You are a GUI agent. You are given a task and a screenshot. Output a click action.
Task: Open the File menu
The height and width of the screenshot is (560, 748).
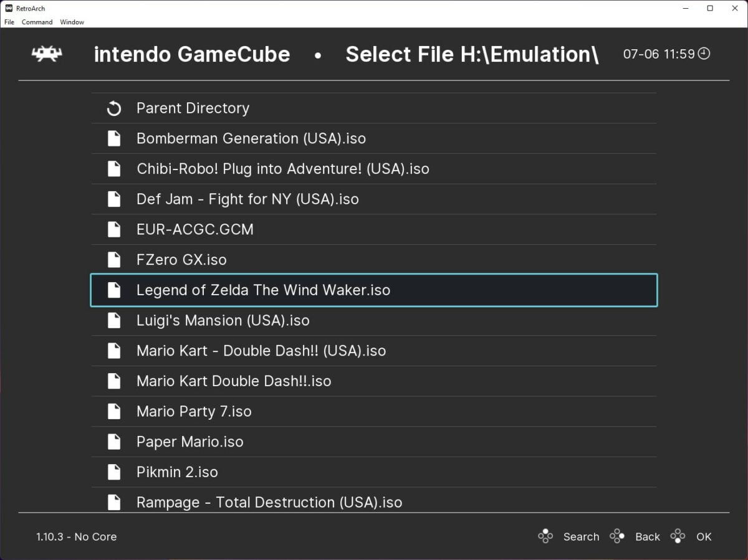[9, 22]
